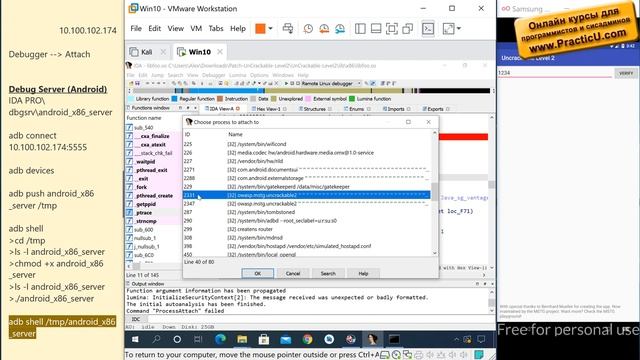Open VMware Tabs menu

pyautogui.click(x=216, y=29)
